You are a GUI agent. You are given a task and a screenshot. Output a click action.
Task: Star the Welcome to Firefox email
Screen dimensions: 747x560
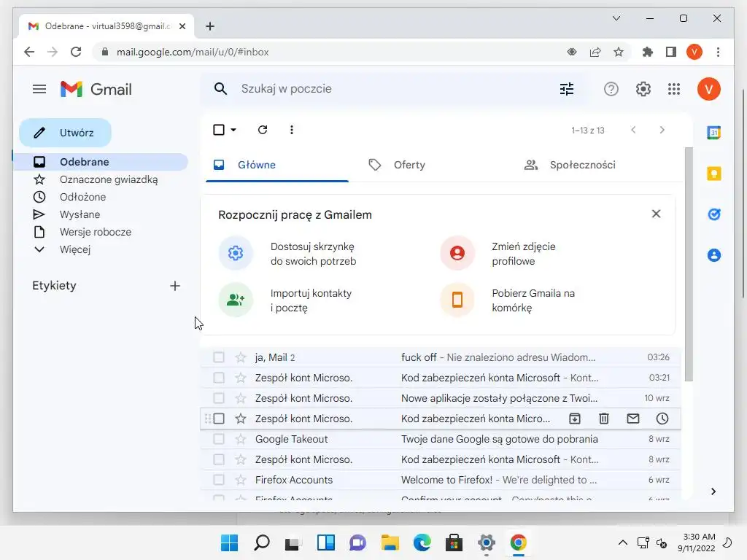(x=241, y=480)
